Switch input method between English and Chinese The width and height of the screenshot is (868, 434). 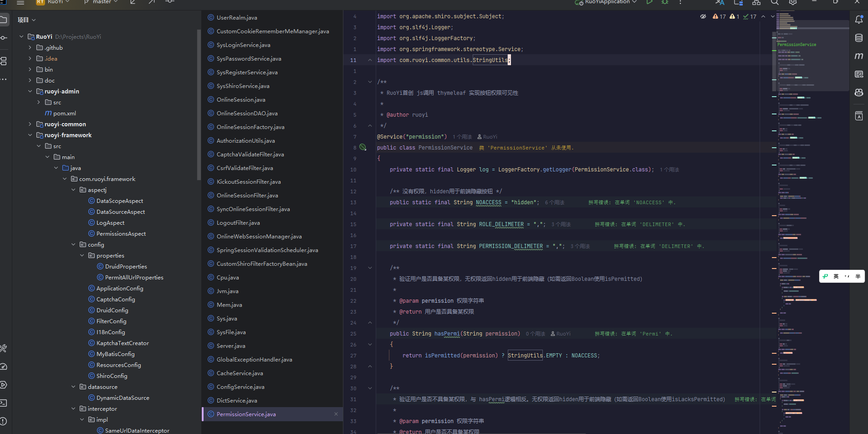tap(836, 276)
